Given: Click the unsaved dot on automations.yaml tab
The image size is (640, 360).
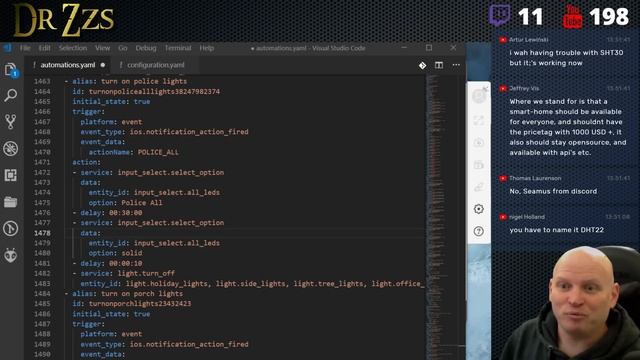Looking at the screenshot, I should 103,65.
